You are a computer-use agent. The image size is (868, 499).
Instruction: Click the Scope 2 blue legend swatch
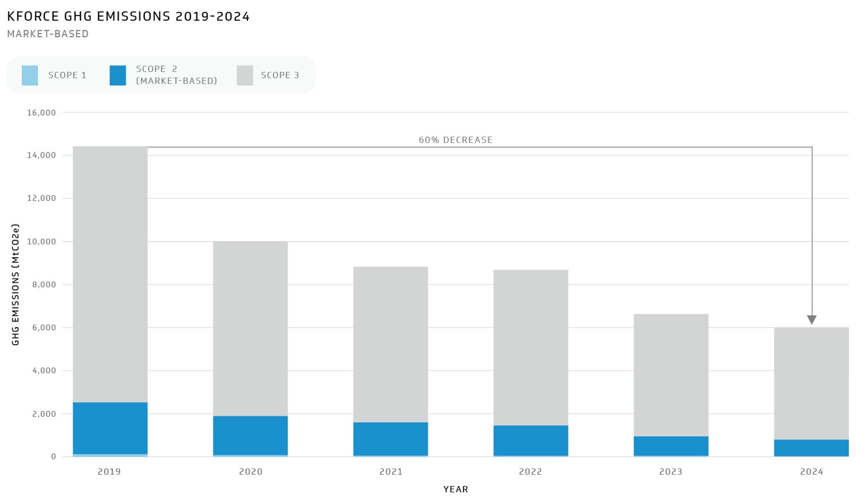[x=118, y=76]
